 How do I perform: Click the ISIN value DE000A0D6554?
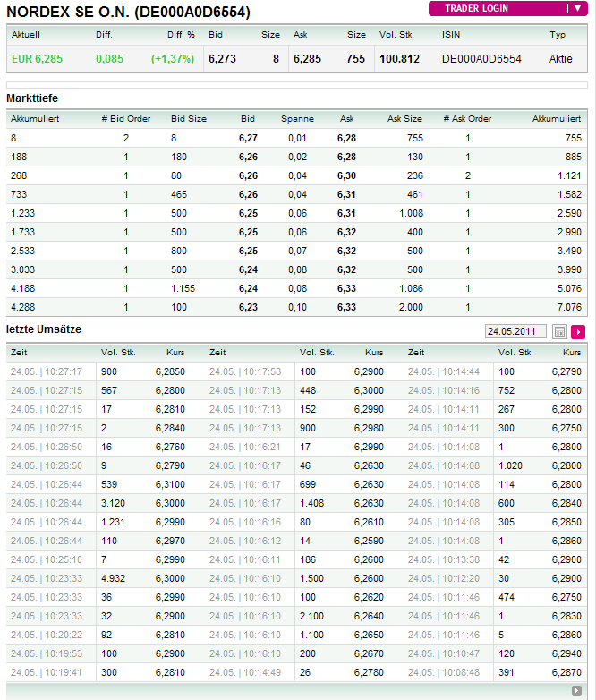481,58
